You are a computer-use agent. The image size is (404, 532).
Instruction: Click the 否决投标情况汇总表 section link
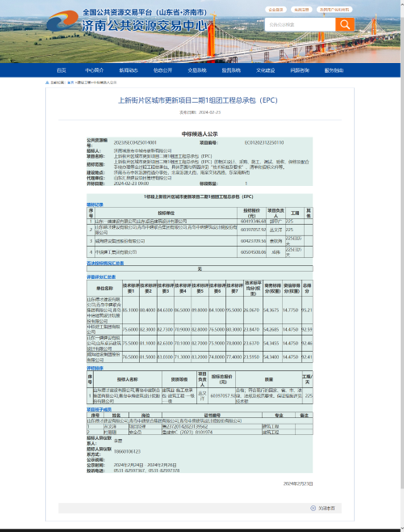(x=105, y=263)
